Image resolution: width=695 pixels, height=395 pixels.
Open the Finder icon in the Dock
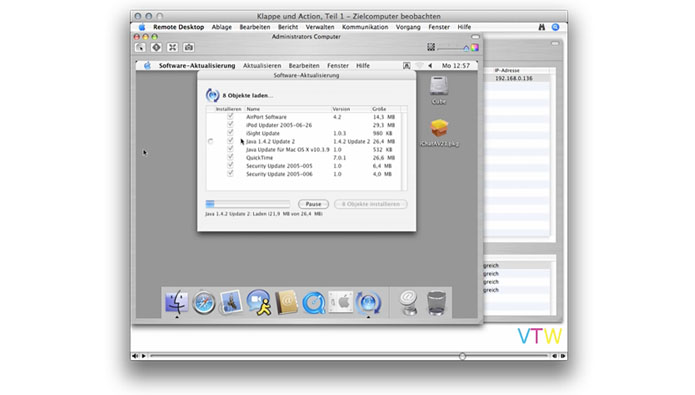176,302
